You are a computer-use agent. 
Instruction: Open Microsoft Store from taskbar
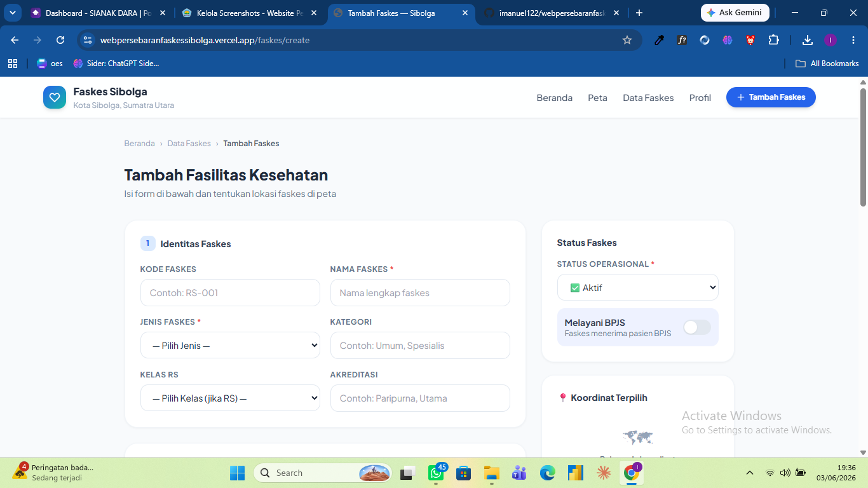tap(463, 473)
